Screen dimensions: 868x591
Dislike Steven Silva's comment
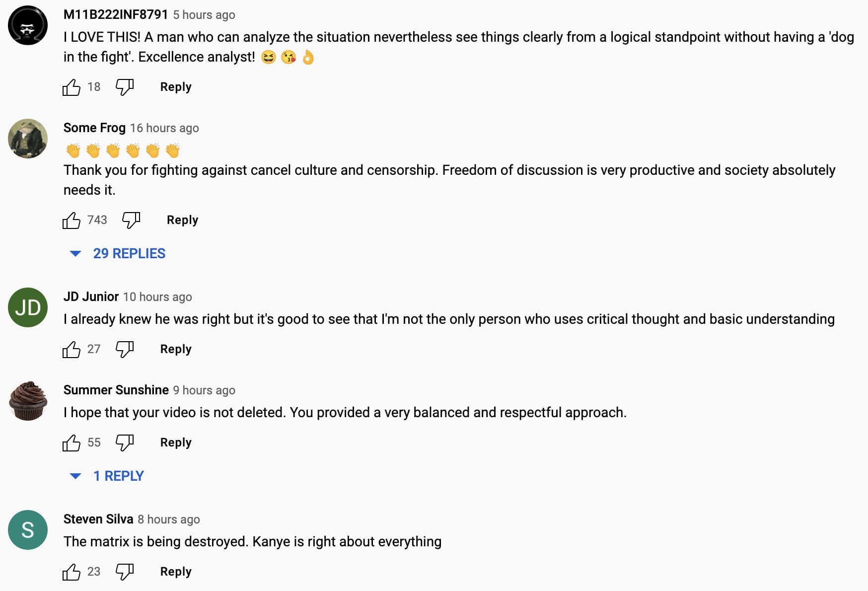tap(125, 572)
